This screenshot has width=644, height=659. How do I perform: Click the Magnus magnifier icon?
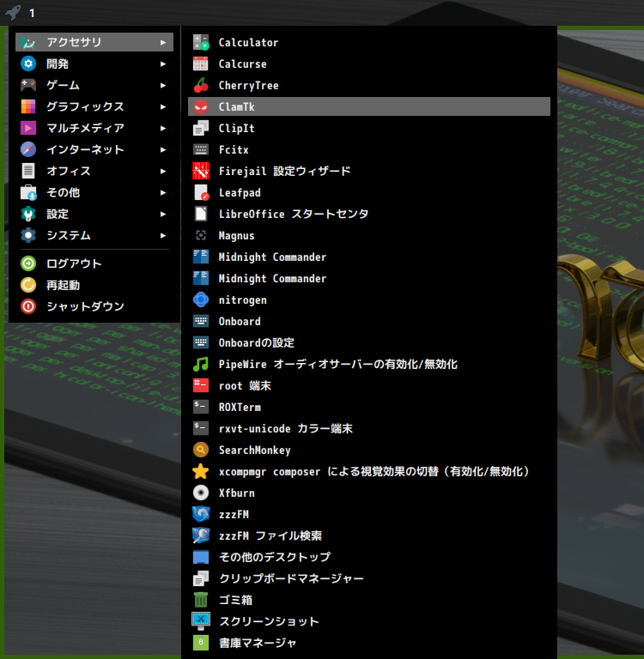click(201, 235)
